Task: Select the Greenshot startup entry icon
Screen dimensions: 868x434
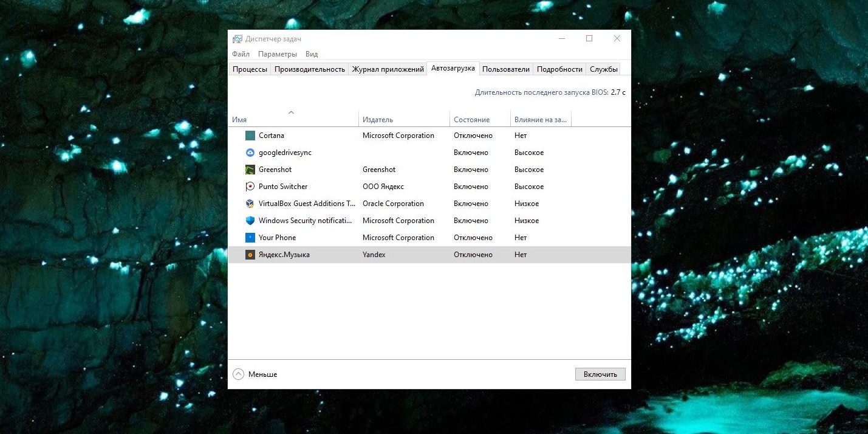Action: (x=251, y=170)
